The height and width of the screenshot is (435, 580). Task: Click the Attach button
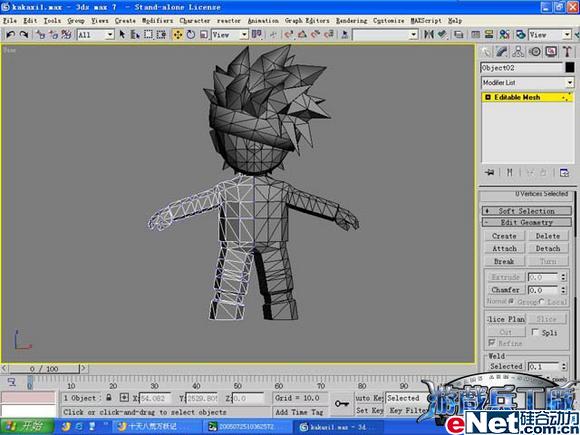coord(504,249)
